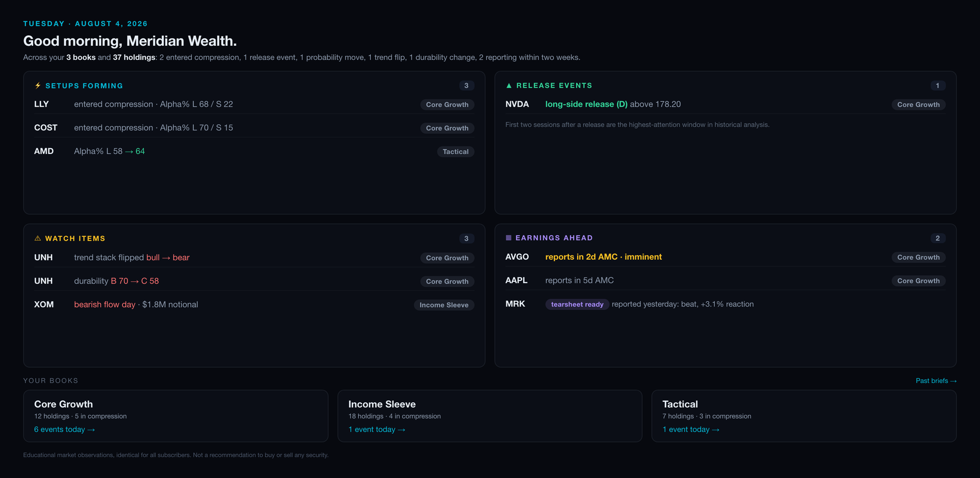Click the green triangle Release Events icon

(509, 85)
